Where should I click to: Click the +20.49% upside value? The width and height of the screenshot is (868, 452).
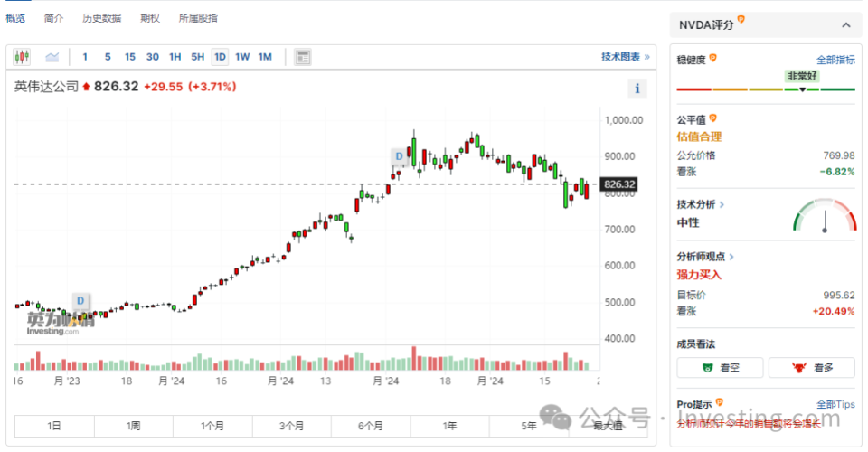click(834, 312)
